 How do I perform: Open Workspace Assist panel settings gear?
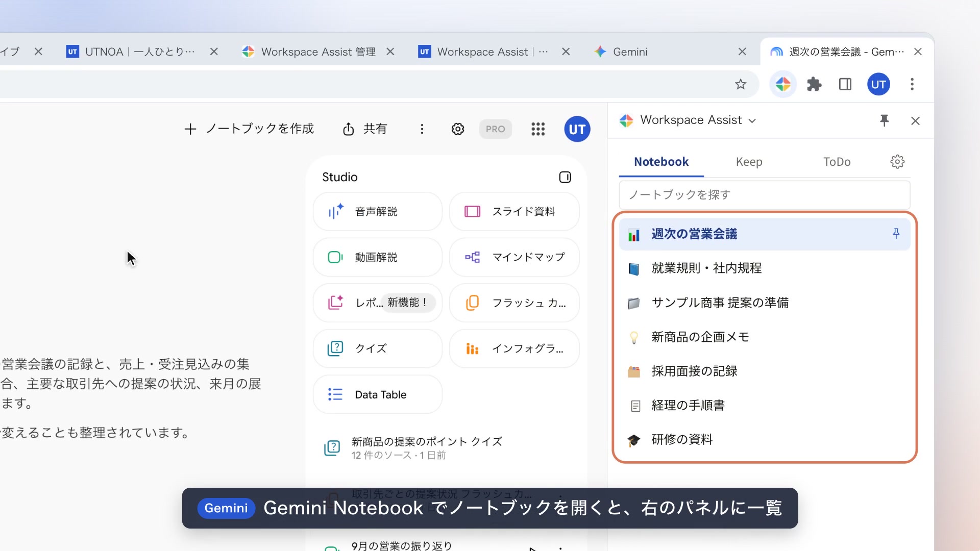[x=897, y=162]
